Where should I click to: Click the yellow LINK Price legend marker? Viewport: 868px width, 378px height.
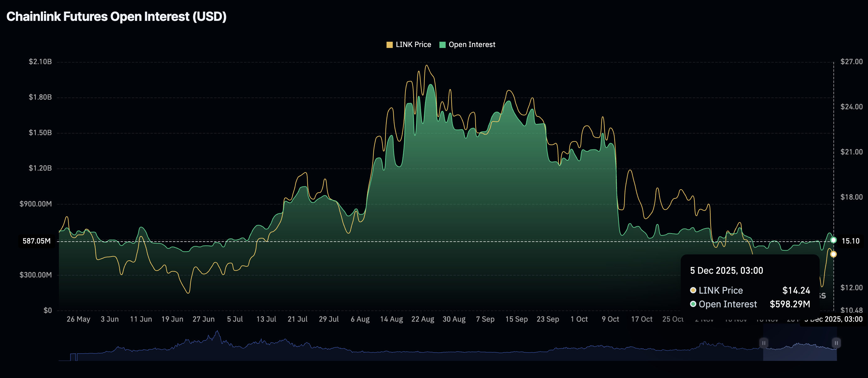(390, 44)
